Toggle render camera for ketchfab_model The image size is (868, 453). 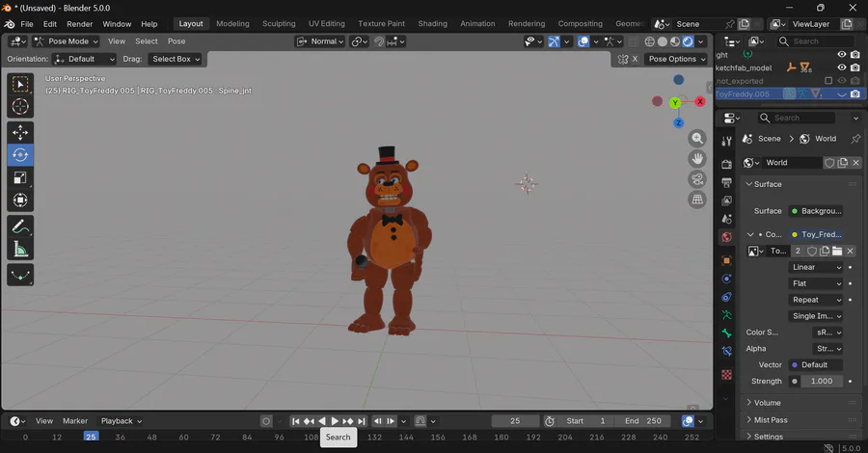point(855,67)
